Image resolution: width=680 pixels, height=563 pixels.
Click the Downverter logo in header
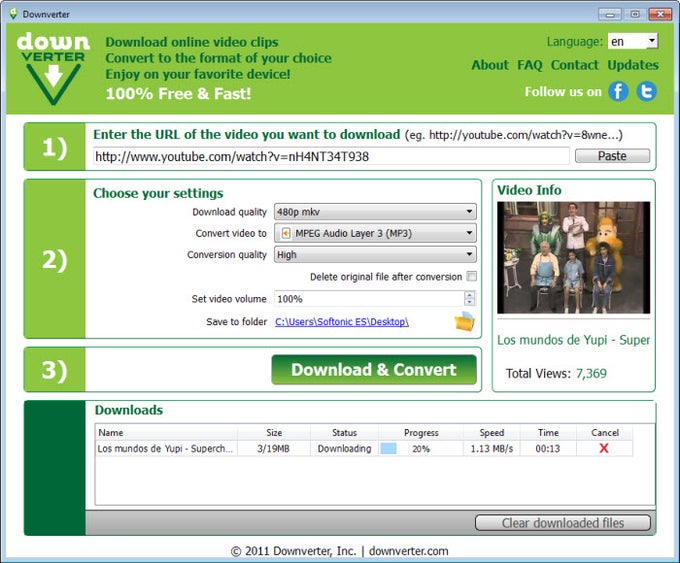point(53,69)
